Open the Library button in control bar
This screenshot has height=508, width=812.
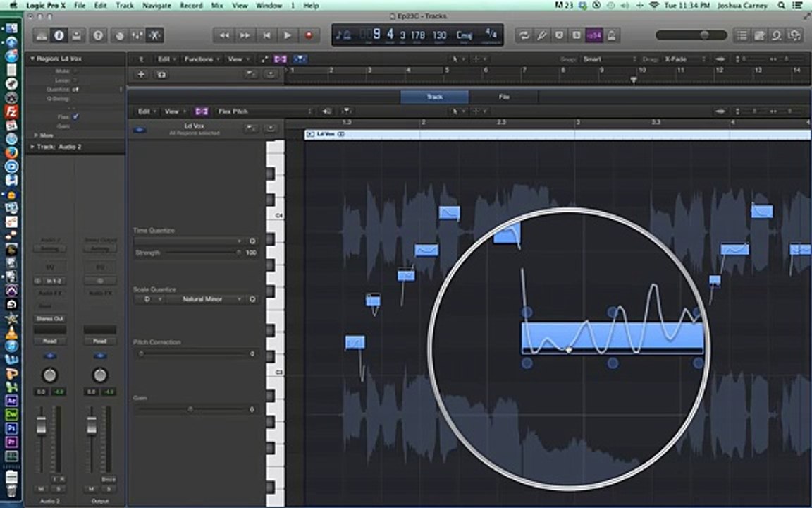click(42, 35)
